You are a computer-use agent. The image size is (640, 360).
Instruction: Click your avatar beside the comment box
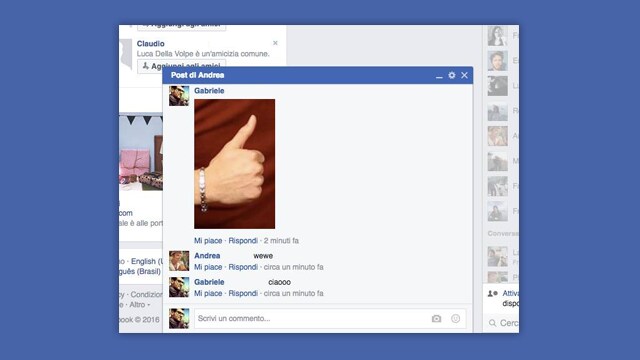pyautogui.click(x=179, y=318)
